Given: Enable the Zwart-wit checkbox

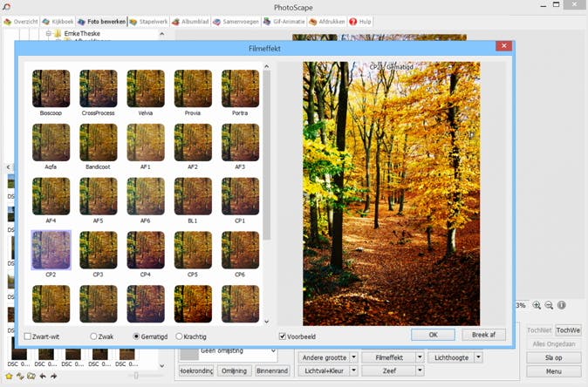Looking at the screenshot, I should pyautogui.click(x=28, y=336).
